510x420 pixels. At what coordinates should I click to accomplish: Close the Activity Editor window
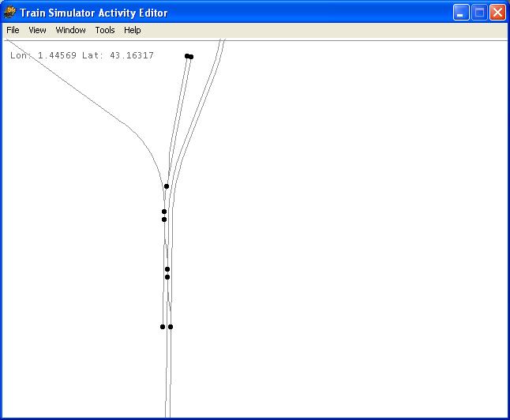(x=497, y=13)
